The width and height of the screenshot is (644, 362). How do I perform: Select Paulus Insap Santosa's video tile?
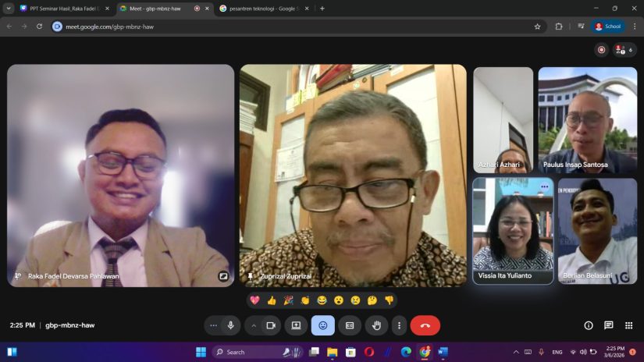pos(587,119)
